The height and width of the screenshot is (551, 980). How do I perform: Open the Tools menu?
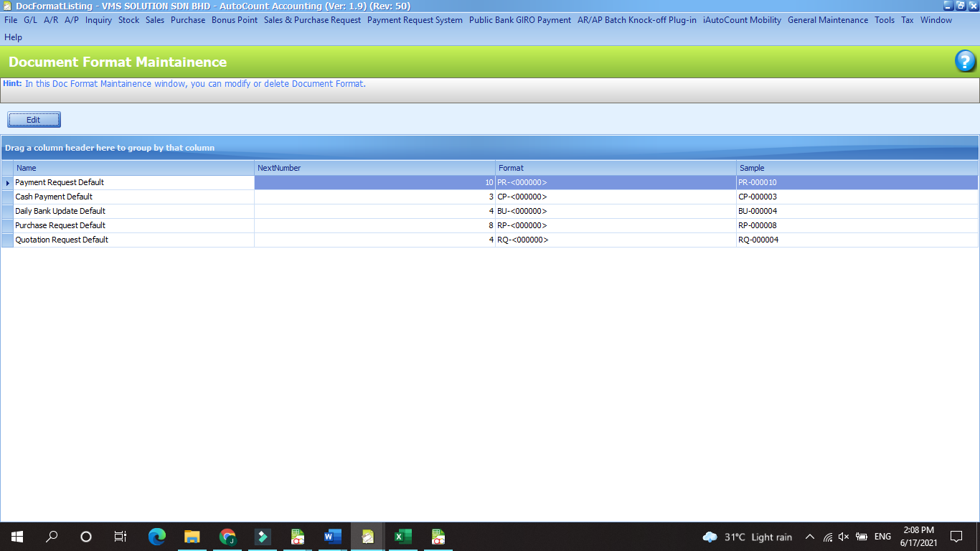coord(884,20)
